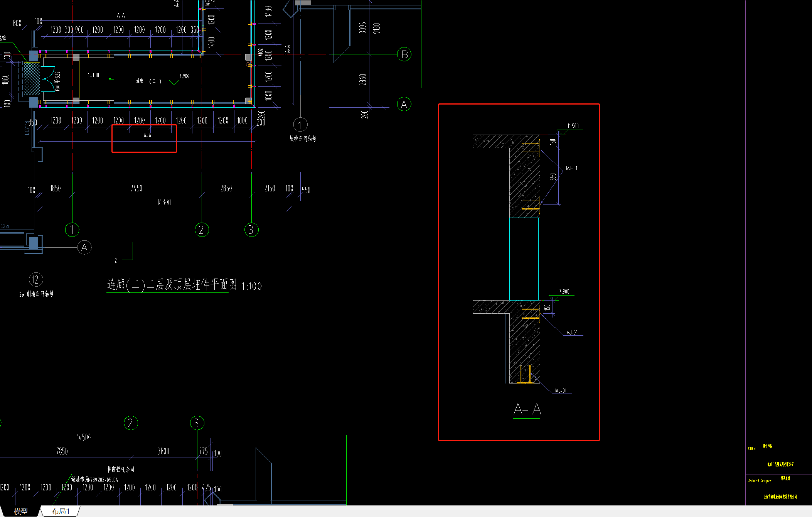Screen dimensions: 812x517
Task: Select drawing title 连廊(二)二层及顶层埋件平面图
Action: (172, 285)
